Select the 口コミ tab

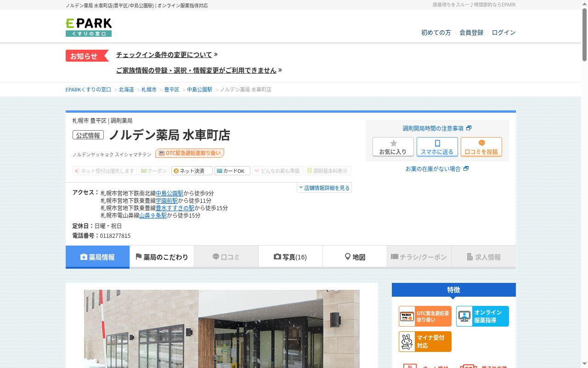[x=226, y=257]
